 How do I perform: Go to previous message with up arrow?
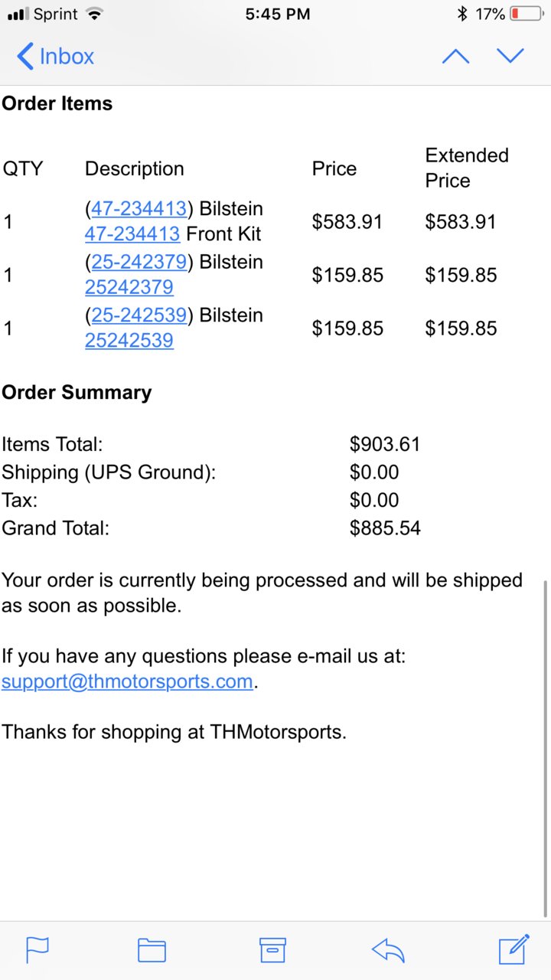click(x=455, y=56)
